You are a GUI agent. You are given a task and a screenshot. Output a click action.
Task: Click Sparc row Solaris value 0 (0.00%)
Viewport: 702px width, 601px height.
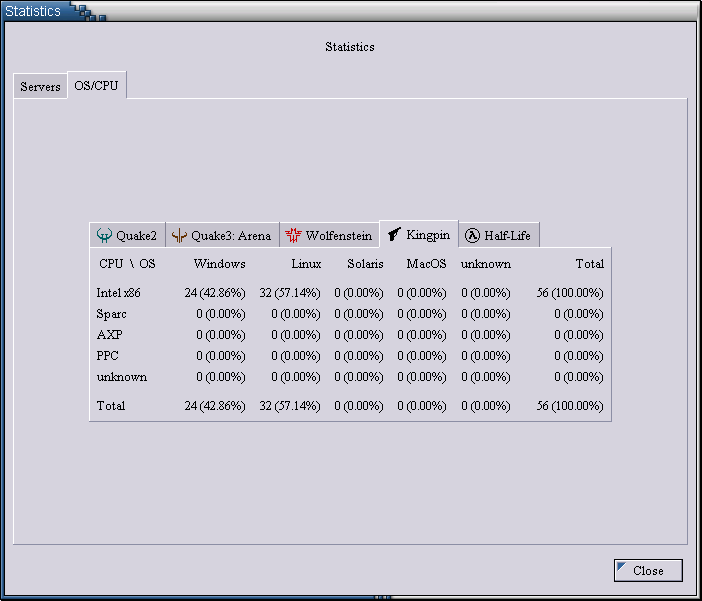(359, 314)
